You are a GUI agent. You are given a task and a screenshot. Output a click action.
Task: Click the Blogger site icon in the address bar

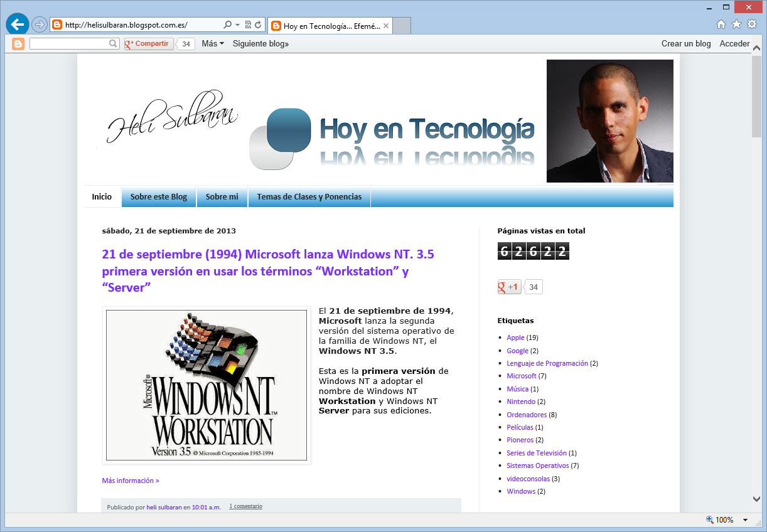pyautogui.click(x=57, y=25)
